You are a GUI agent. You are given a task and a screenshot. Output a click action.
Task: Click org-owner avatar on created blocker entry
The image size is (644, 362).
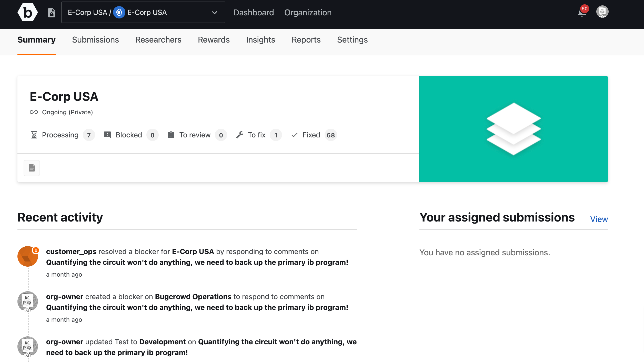[x=28, y=301]
